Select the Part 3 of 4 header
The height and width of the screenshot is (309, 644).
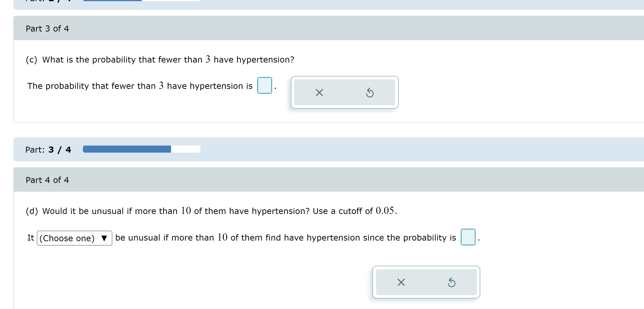pos(47,28)
